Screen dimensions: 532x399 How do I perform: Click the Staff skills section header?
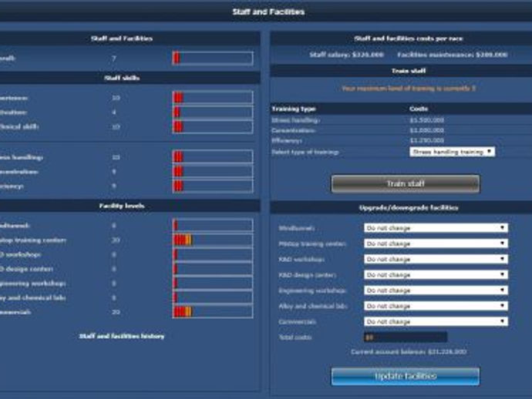122,78
